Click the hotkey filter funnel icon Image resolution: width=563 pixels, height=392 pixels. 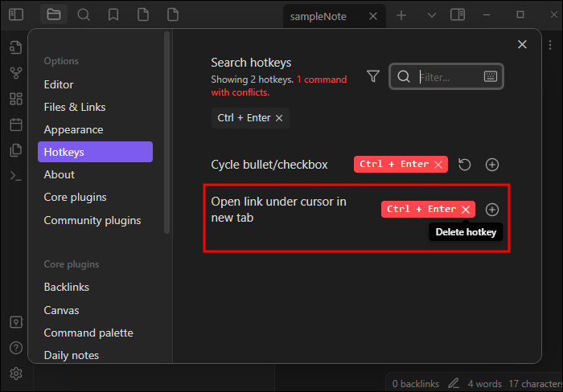pos(373,76)
